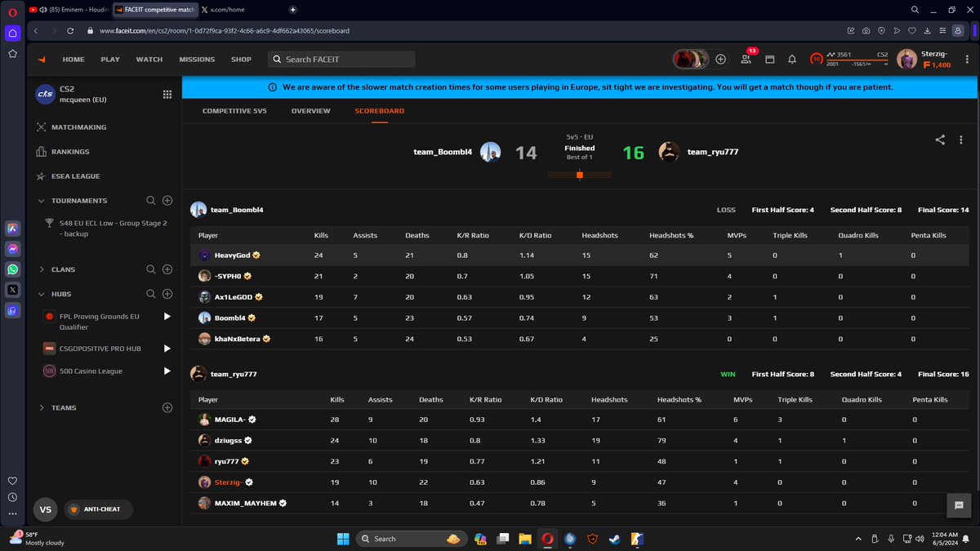Play the FPL Proving Grounds EU Qualifier hub
This screenshot has width=980, height=551.
167,317
